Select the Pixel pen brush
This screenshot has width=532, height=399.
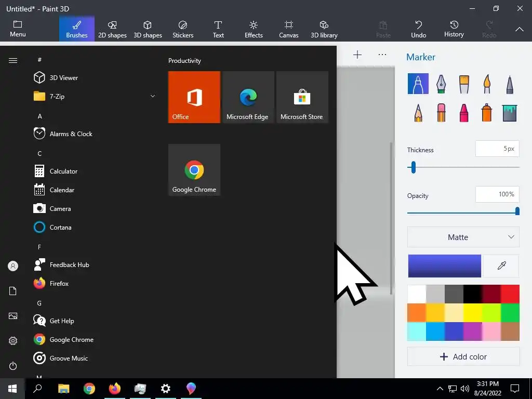(x=510, y=84)
